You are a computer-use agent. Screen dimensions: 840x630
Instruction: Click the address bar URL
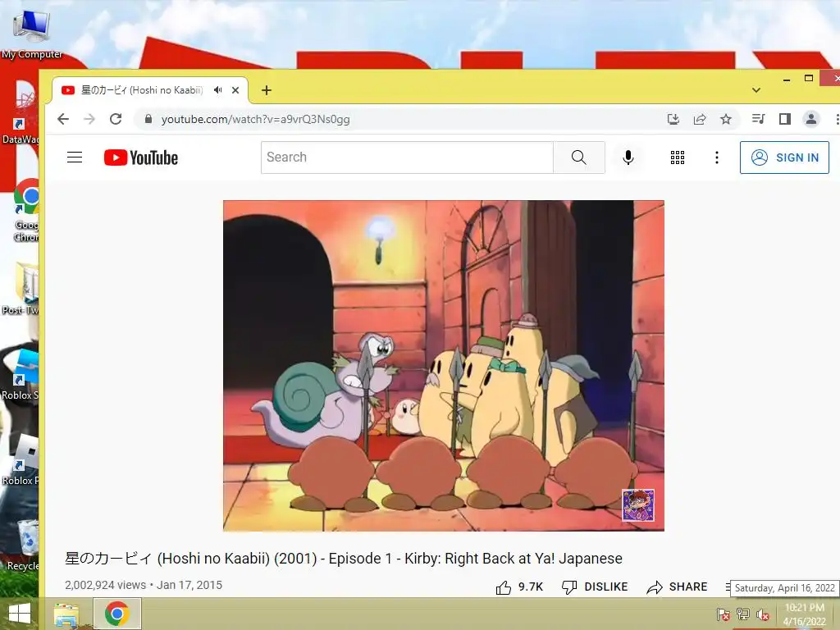click(x=256, y=119)
